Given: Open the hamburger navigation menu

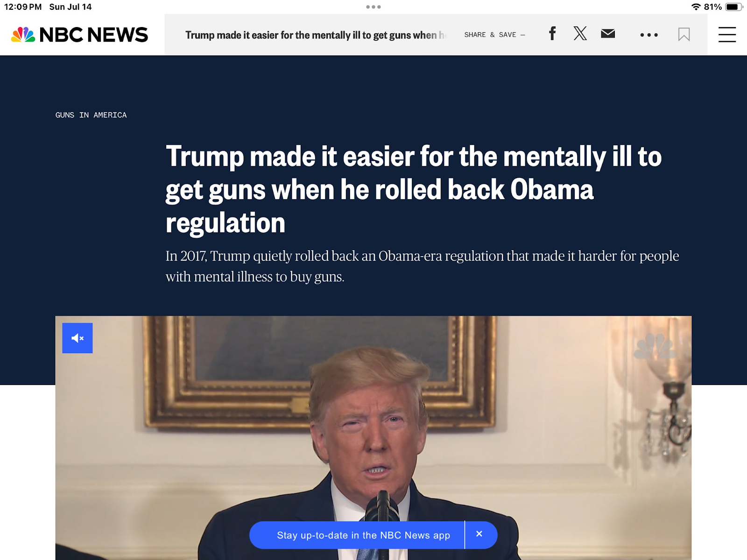Looking at the screenshot, I should point(727,35).
